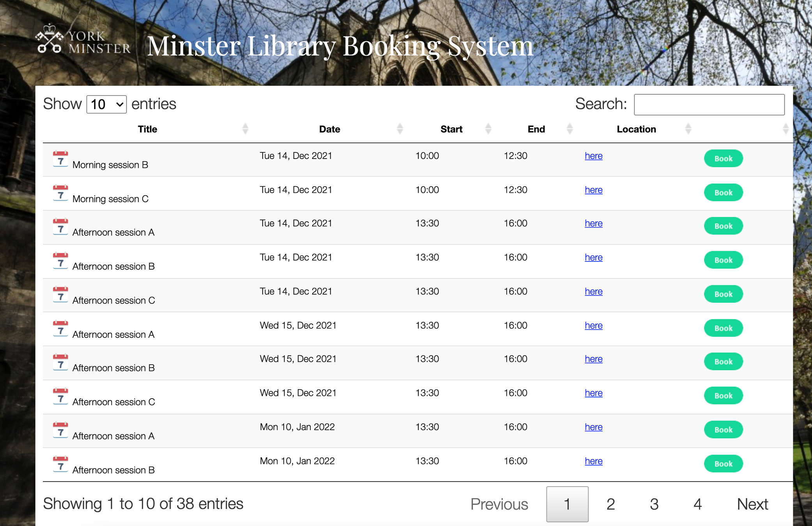
Task: Click Next in the pagination
Action: click(752, 504)
